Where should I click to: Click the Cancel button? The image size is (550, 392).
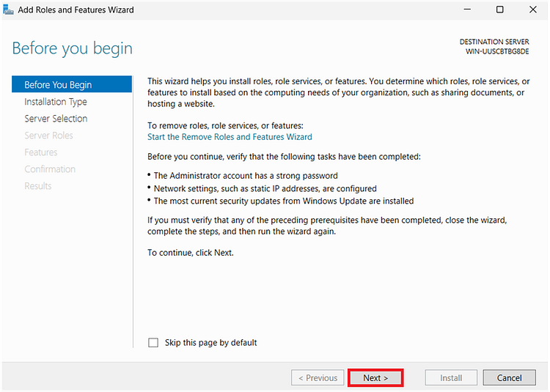point(509,377)
